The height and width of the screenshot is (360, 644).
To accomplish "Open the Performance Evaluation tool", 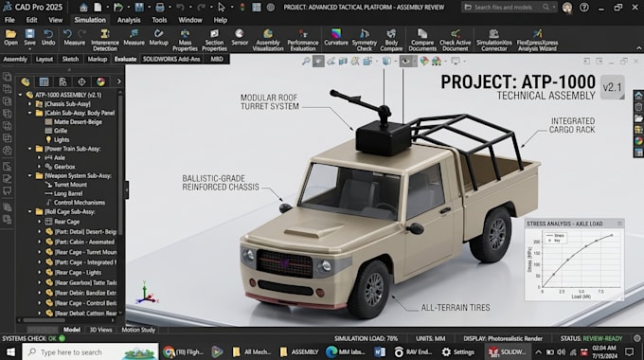I will coord(303,41).
